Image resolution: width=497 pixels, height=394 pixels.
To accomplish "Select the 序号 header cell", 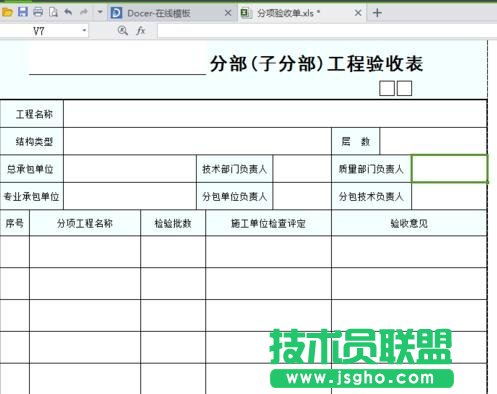I will tap(15, 223).
